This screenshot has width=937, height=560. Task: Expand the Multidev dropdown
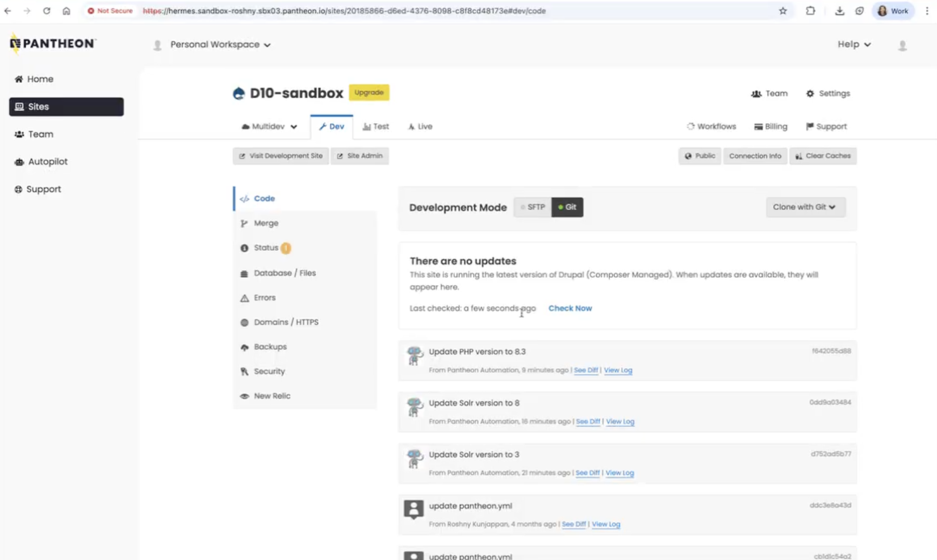269,127
